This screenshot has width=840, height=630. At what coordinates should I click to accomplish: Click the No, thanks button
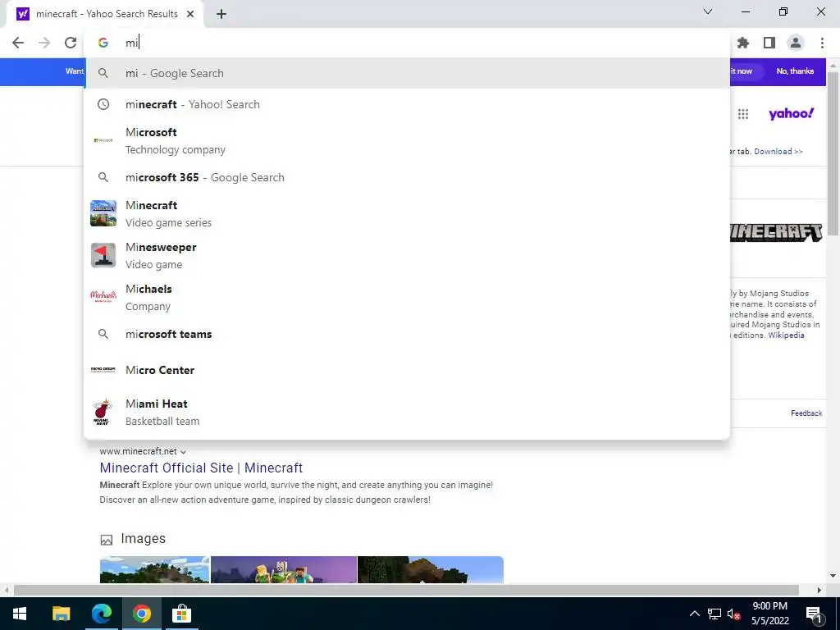pyautogui.click(x=795, y=71)
